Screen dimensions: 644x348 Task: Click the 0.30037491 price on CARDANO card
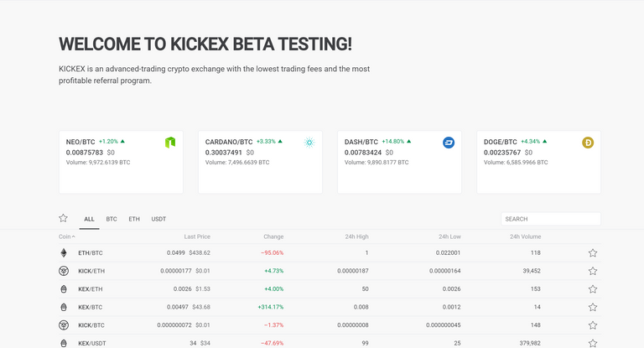(x=224, y=153)
